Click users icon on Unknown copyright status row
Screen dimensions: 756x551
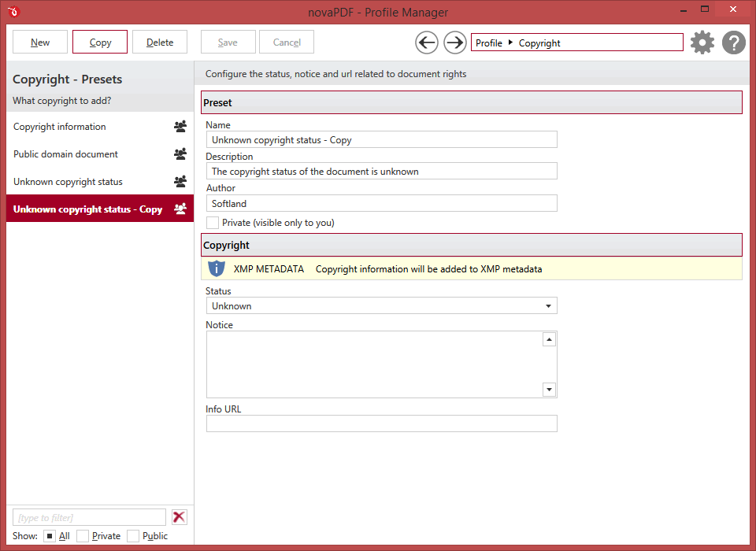coord(180,181)
